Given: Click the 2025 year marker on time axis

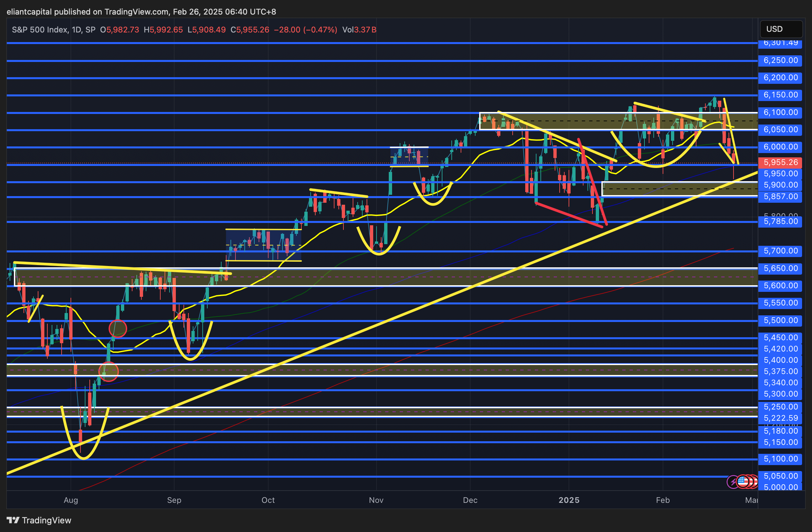Looking at the screenshot, I should [x=569, y=500].
